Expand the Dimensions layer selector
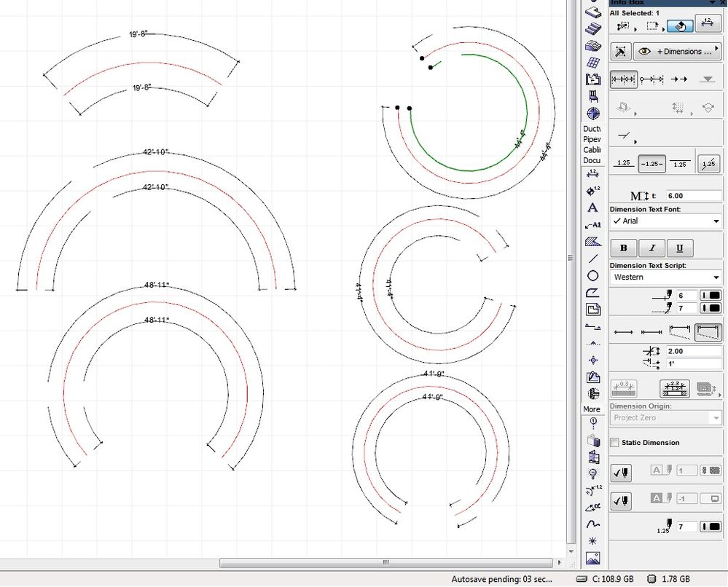The image size is (728, 587). [678, 52]
